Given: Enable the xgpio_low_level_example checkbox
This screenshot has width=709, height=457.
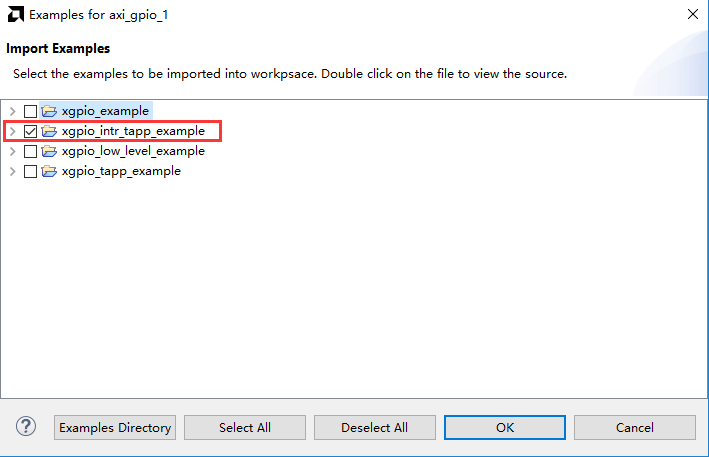Looking at the screenshot, I should pos(30,151).
